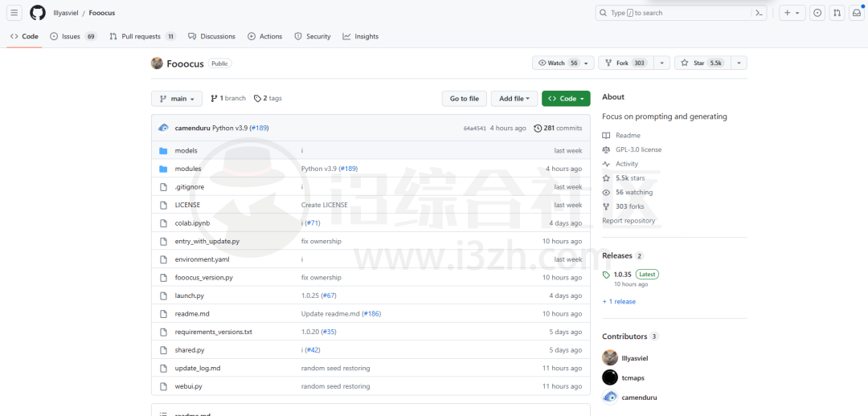The image size is (868, 416).
Task: Open colab.ipynb file
Action: [192, 223]
